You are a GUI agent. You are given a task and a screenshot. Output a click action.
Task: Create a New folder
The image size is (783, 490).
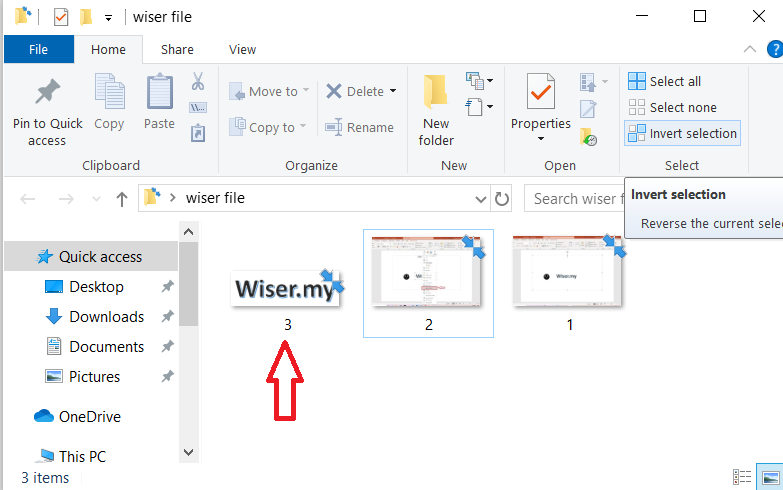tap(436, 110)
